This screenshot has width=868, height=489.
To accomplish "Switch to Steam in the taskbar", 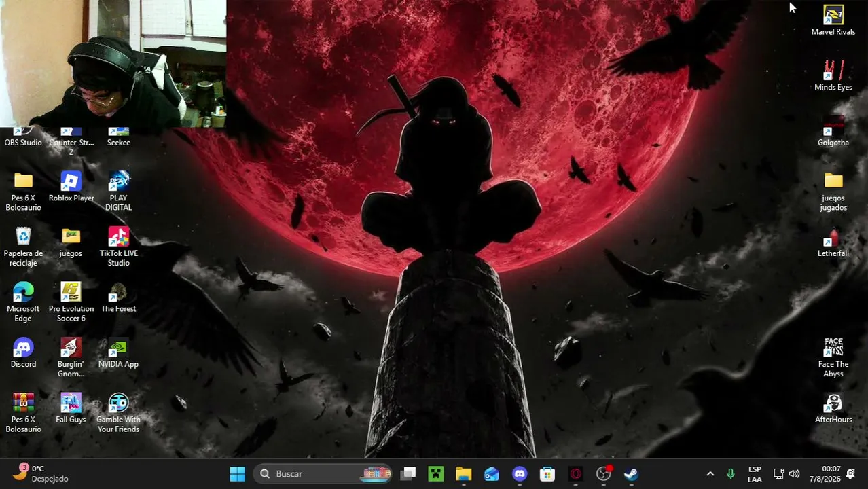I will point(631,474).
